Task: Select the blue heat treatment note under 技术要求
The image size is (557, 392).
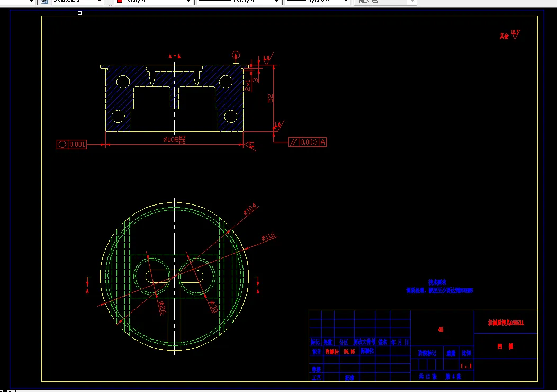Action: click(440, 291)
